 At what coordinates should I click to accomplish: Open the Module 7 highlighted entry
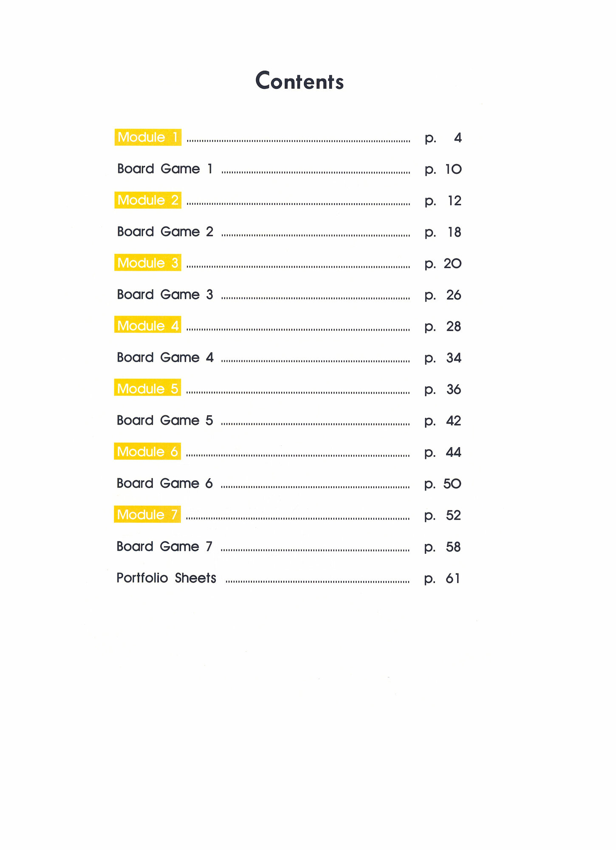(147, 515)
